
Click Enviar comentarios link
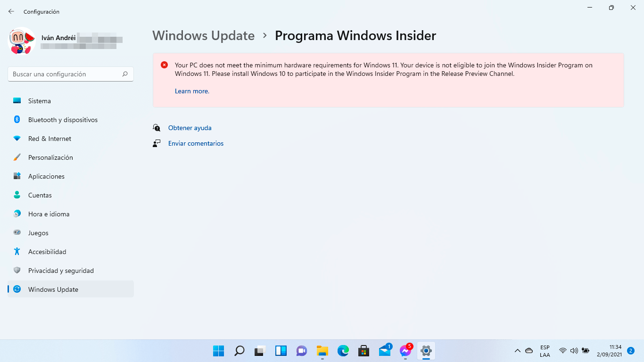196,143
